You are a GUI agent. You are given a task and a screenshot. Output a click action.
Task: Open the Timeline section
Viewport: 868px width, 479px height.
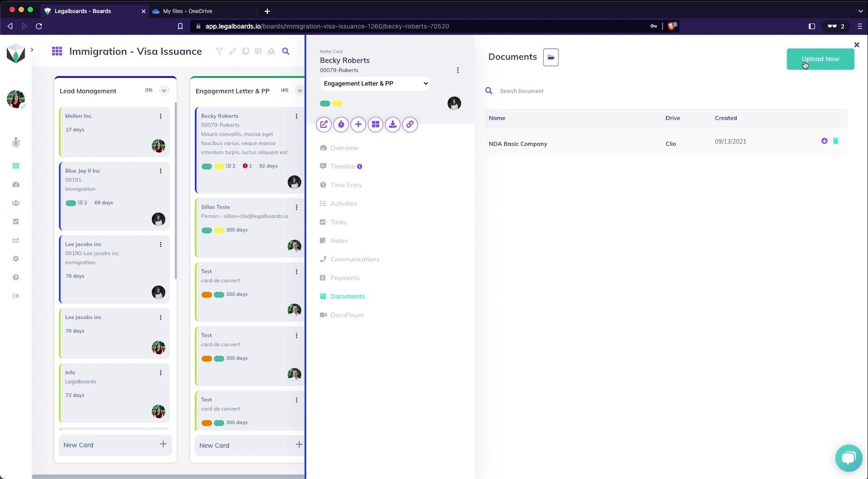pos(342,166)
